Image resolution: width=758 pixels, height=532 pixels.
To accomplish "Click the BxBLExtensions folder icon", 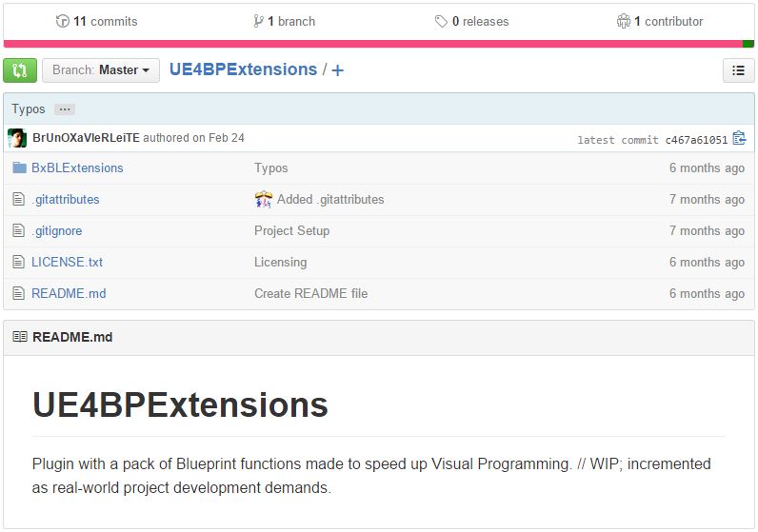I will pos(19,168).
